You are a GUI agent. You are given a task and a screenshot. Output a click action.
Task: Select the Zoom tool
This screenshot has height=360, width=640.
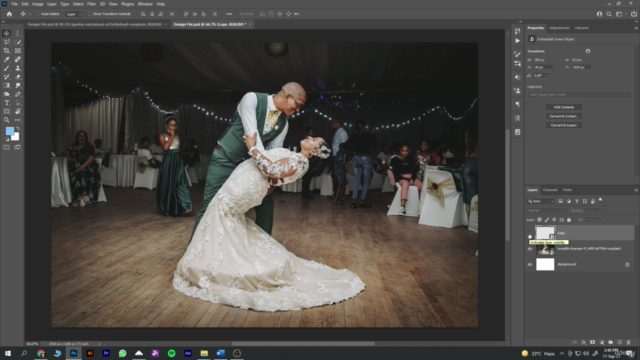(x=7, y=120)
